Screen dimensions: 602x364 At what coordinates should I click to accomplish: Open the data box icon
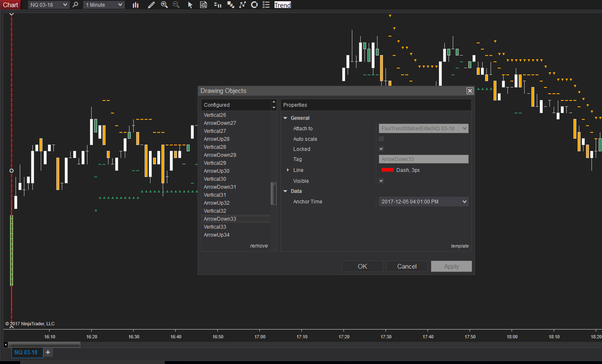pyautogui.click(x=203, y=5)
